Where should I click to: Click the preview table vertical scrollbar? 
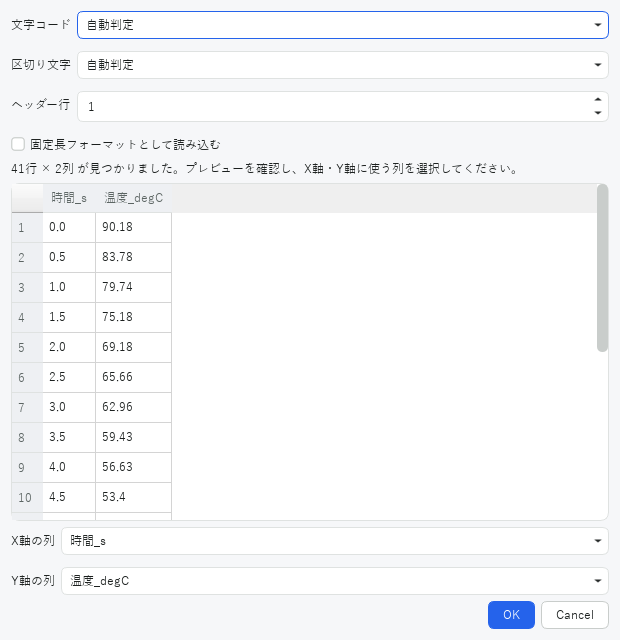coord(602,268)
